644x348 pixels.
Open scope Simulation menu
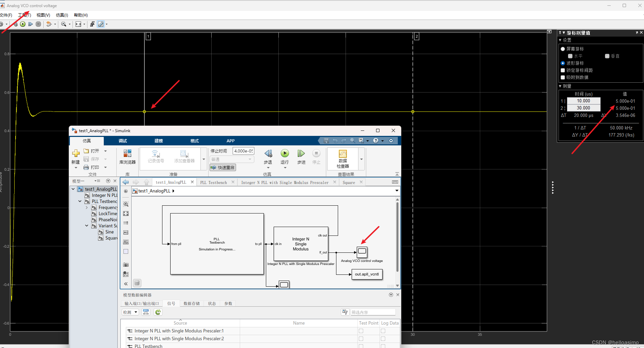pos(62,15)
